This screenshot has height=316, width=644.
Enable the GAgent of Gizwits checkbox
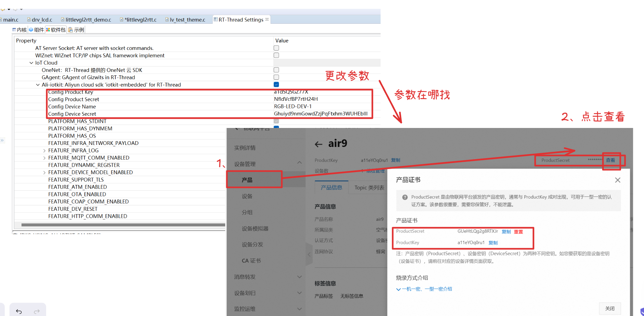click(x=276, y=77)
